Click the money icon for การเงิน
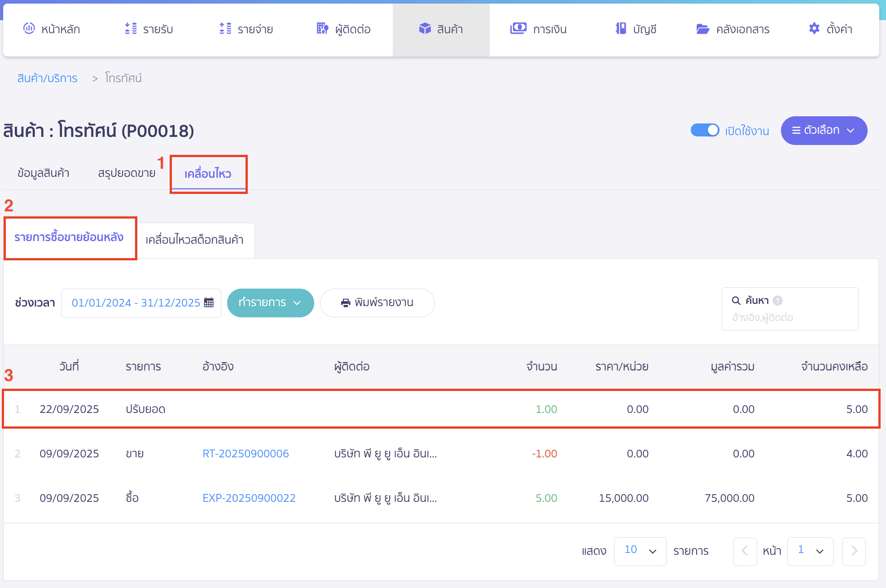This screenshot has height=588, width=886. coord(518,29)
